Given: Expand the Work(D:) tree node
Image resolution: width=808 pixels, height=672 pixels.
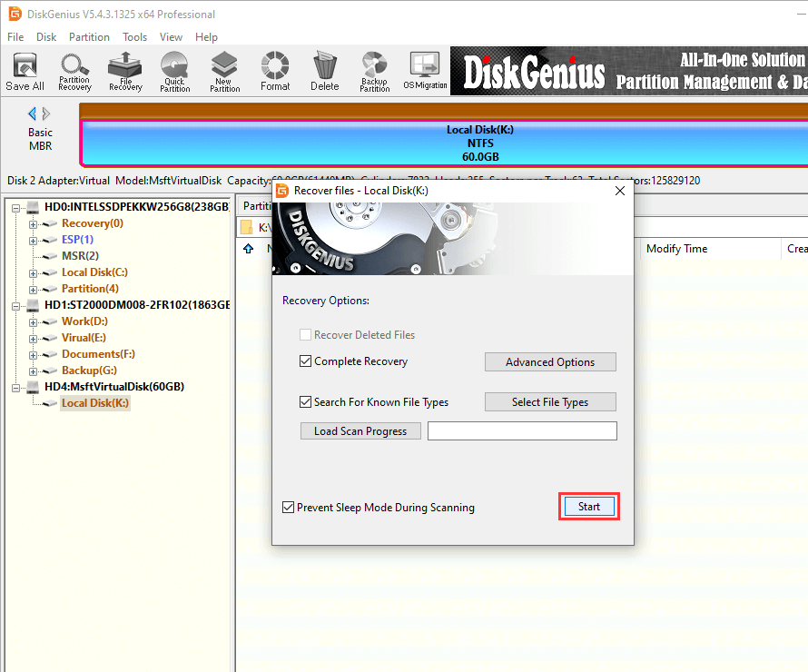Looking at the screenshot, I should (x=34, y=321).
